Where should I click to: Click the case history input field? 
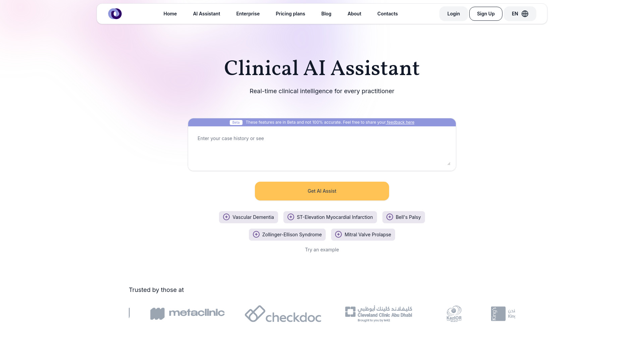point(322,148)
